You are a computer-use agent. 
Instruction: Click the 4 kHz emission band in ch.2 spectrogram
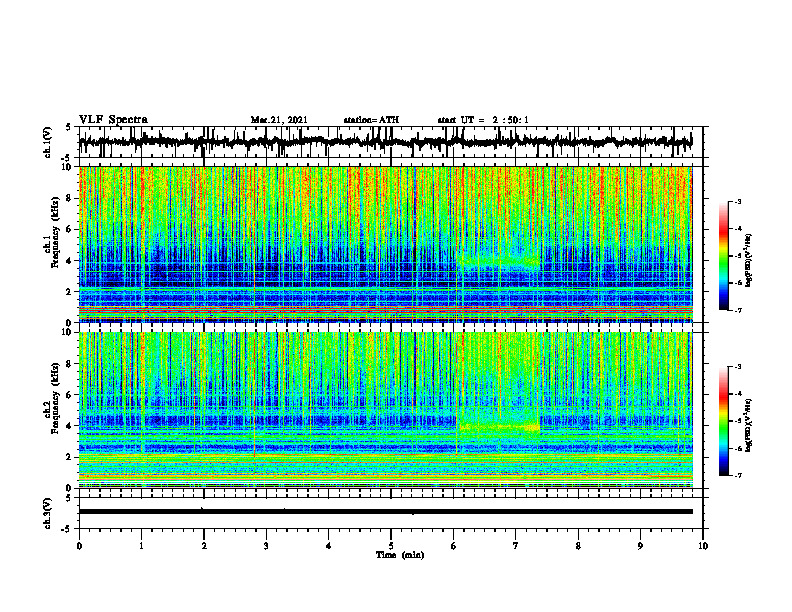coord(499,427)
